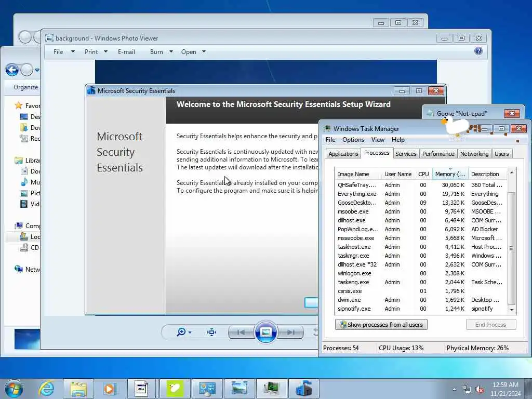Open Photo Viewer taskbar icon
This screenshot has width=532, height=399.
[x=239, y=389]
